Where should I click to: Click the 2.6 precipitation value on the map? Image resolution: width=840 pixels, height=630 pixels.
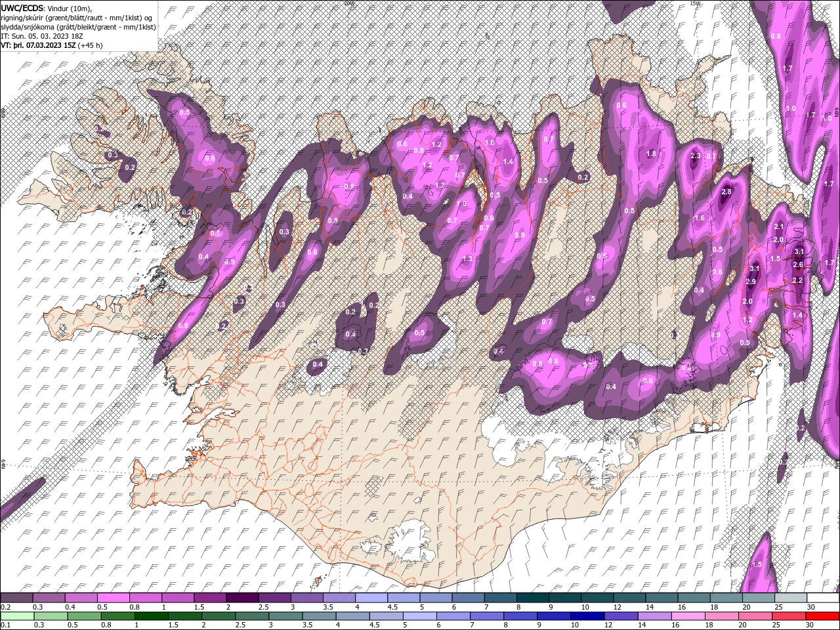(x=798, y=264)
